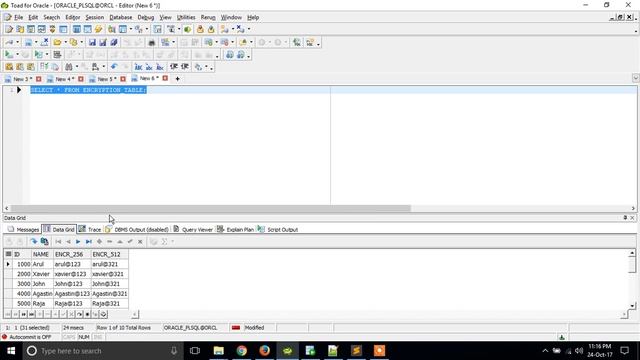Toggle the Data Grid panel pin
640x360 pixels.
[x=625, y=218]
